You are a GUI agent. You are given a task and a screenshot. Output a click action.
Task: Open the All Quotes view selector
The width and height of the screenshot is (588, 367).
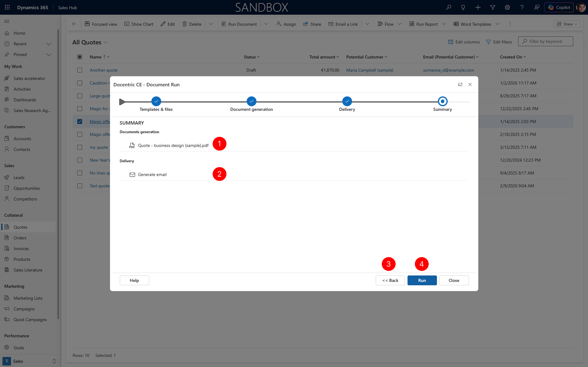coord(90,42)
